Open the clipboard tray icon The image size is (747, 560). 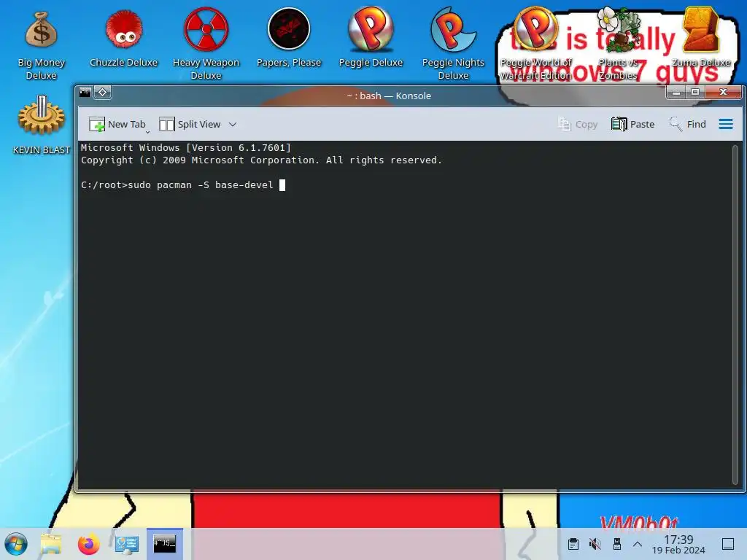click(x=573, y=544)
